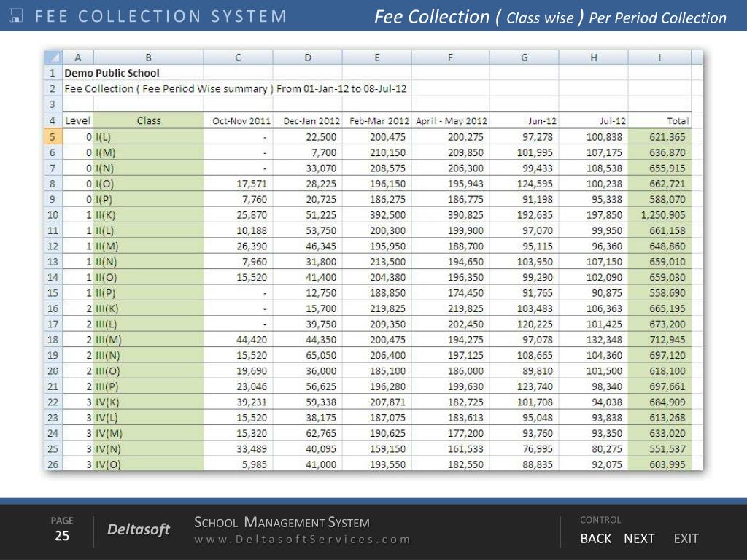The image size is (747, 560).
Task: Click cell value '392,500'
Action: click(377, 215)
